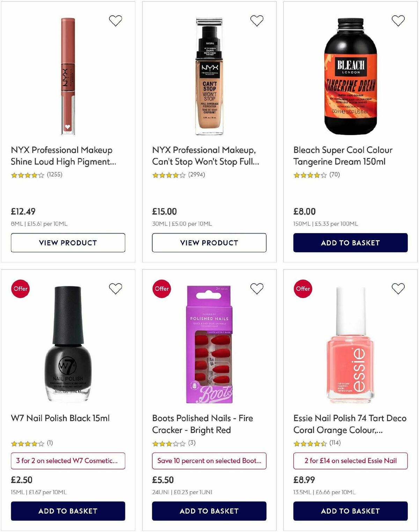Toggle wishlist on Boots Polished Nails
This screenshot has width=419, height=532.
(x=256, y=289)
